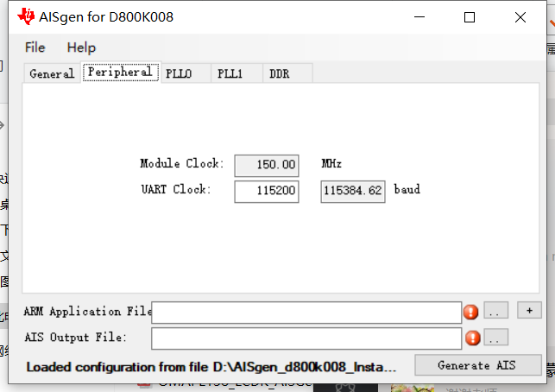Close the AISgen window
The image size is (555, 392).
[x=520, y=17]
